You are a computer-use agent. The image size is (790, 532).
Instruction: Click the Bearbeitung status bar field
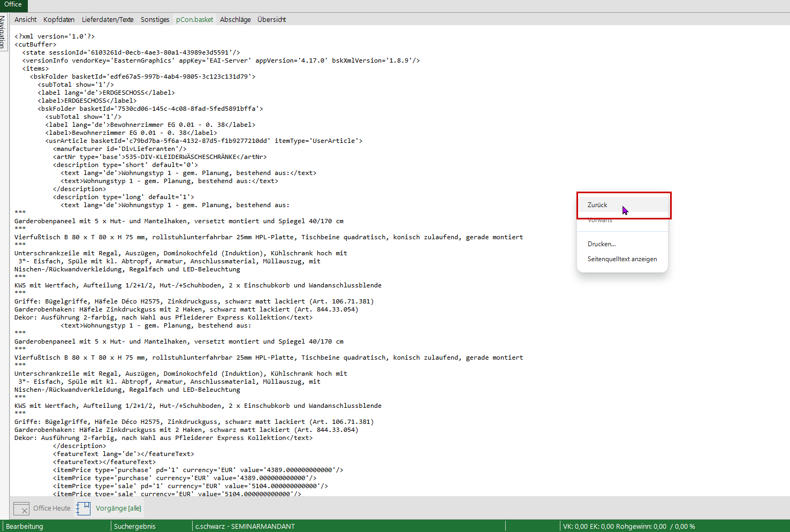pos(25,526)
